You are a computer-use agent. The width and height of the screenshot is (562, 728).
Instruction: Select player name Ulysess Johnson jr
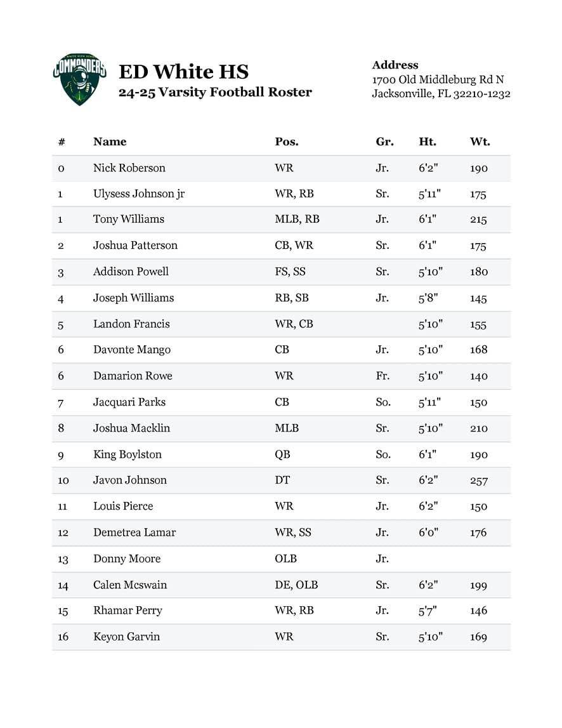coord(139,194)
